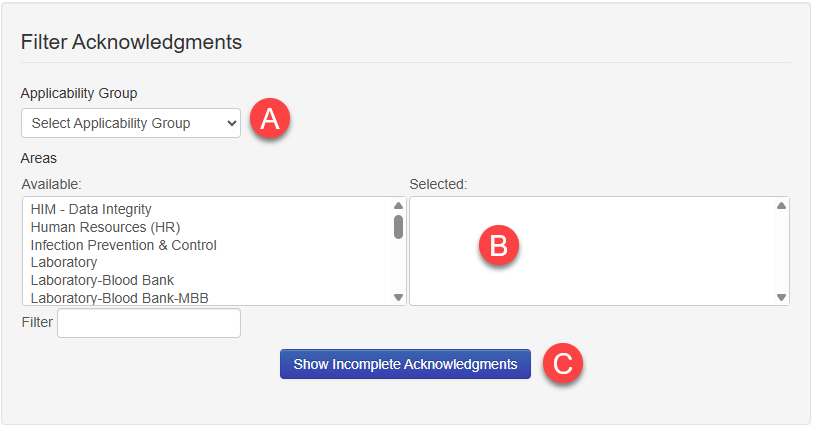Select Laboratory-Blood Bank-MBB list item

(x=119, y=298)
